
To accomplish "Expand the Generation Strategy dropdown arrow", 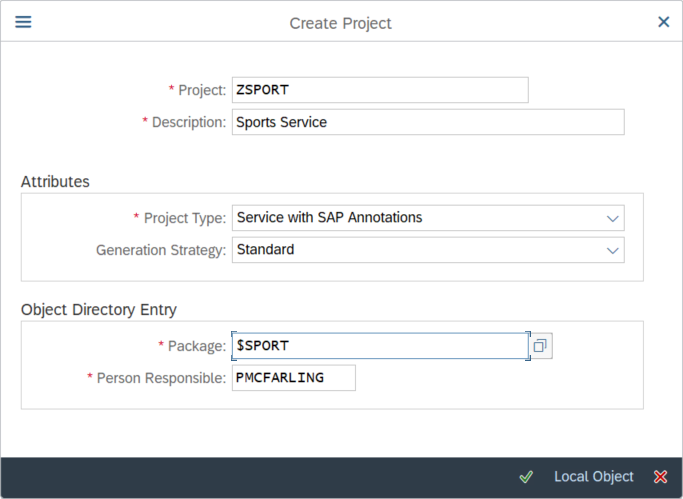I will tap(612, 250).
